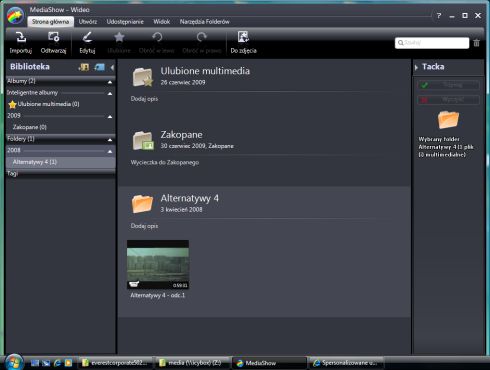Click the blue folder icon in Biblioteka header
490x370 pixels.
click(x=99, y=67)
